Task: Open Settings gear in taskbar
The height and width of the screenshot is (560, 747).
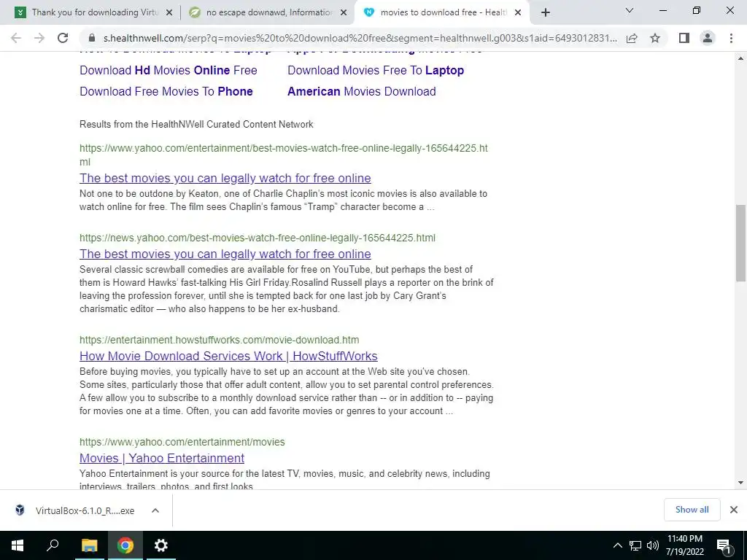Action: click(161, 545)
